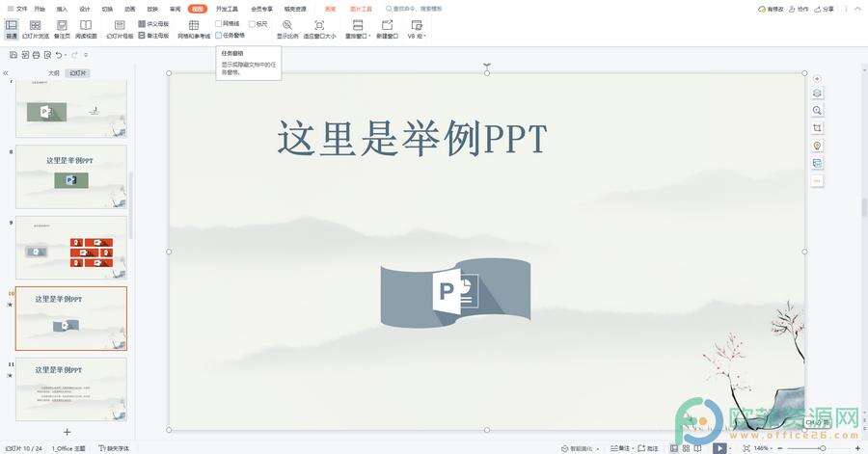This screenshot has height=454, width=868.
Task: Click the display zoom ratio (显示比例) icon
Action: [x=287, y=25]
